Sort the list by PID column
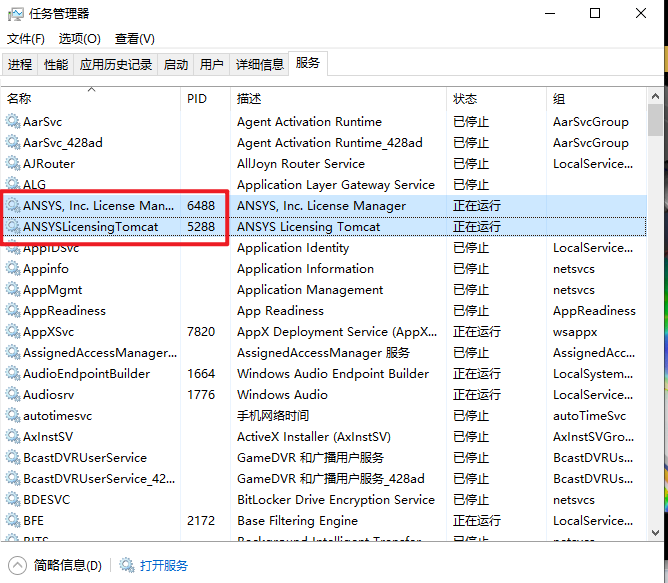The height and width of the screenshot is (583, 668). 197,99
